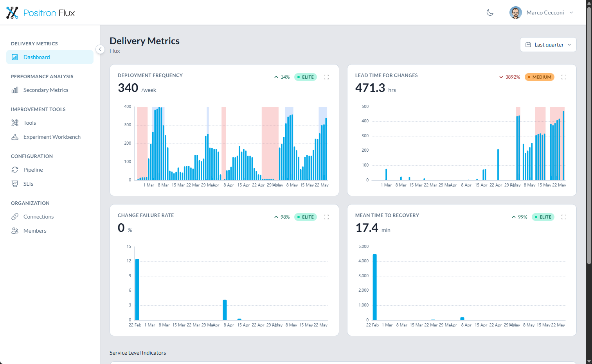The height and width of the screenshot is (364, 592).
Task: Click the Tools wrench icon
Action: pos(15,123)
